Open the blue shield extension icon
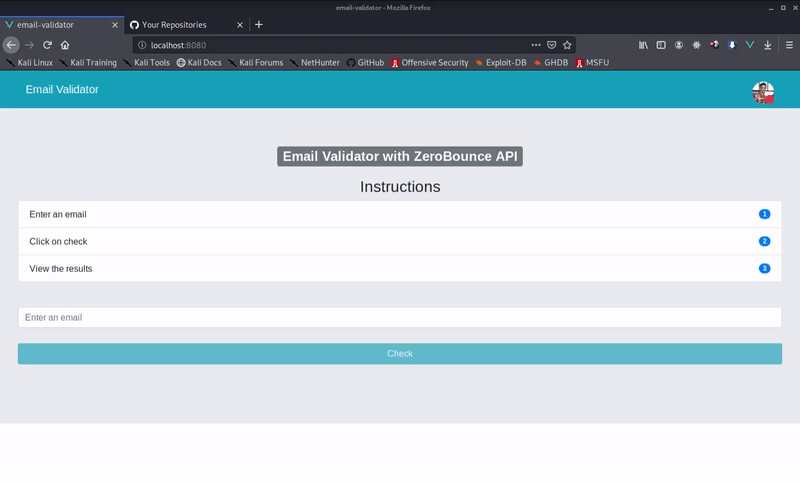 click(732, 45)
